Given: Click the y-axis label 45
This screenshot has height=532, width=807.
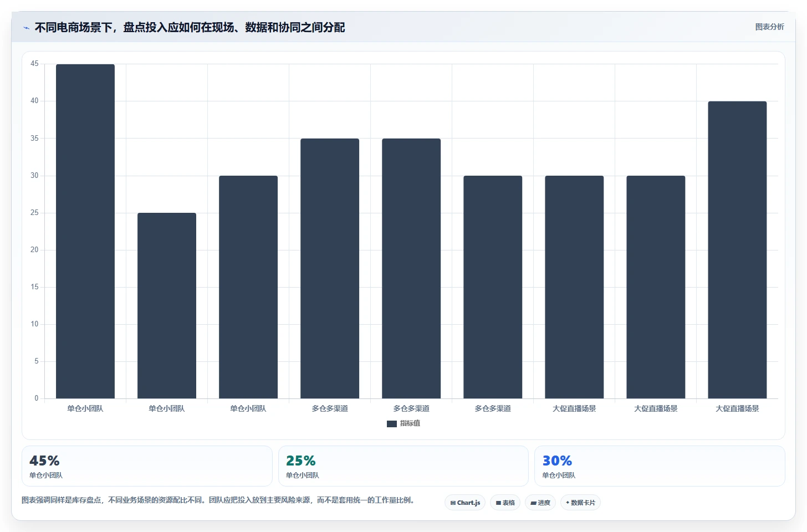Looking at the screenshot, I should coord(34,64).
